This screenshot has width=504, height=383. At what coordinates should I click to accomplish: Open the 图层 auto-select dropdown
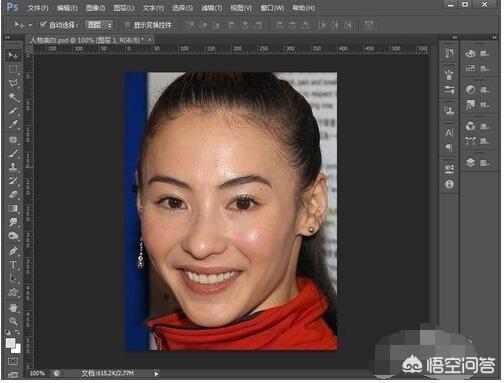click(x=99, y=25)
